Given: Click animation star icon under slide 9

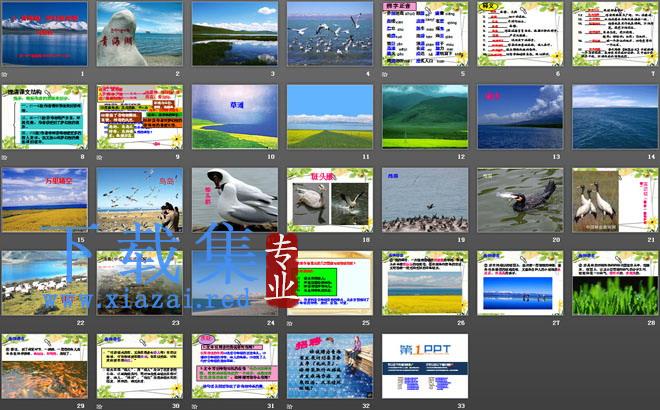Looking at the screenshot, I should click(x=100, y=157).
